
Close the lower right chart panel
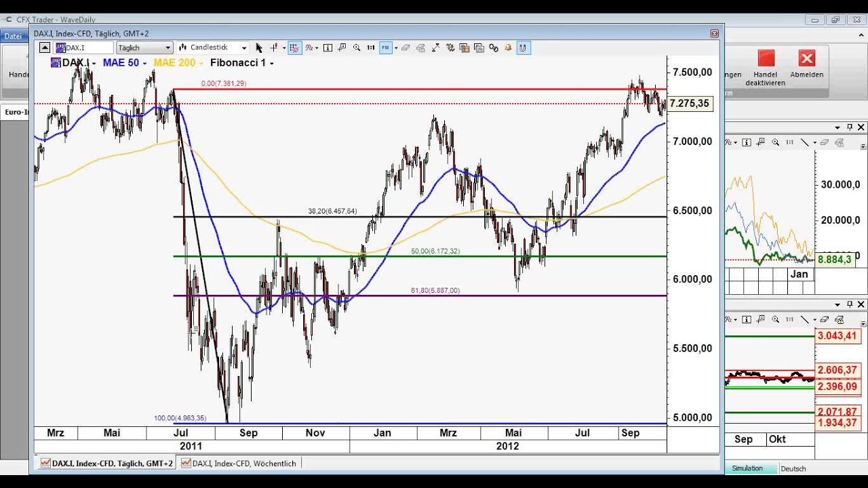[861, 304]
